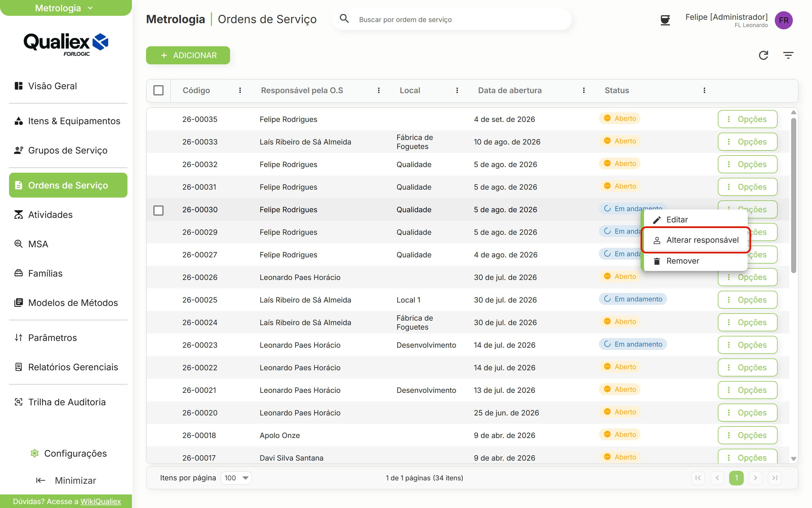812x508 pixels.
Task: Open the items per page 100 dropdown
Action: (x=236, y=478)
